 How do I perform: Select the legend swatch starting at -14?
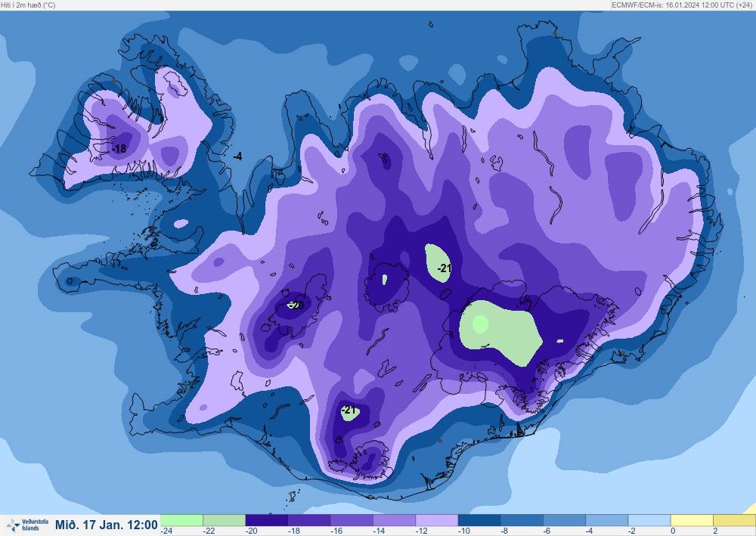click(x=395, y=520)
